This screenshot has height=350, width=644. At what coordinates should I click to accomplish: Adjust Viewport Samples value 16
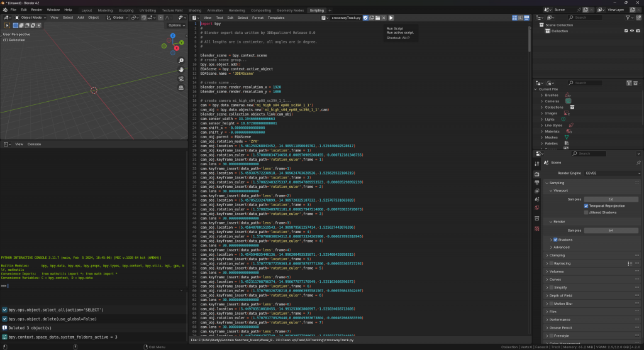click(x=611, y=199)
